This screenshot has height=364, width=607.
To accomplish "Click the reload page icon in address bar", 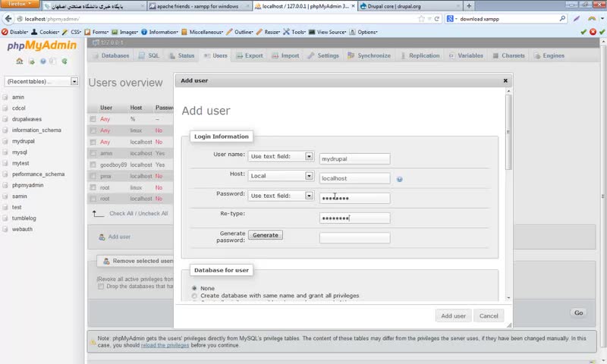I will [437, 18].
